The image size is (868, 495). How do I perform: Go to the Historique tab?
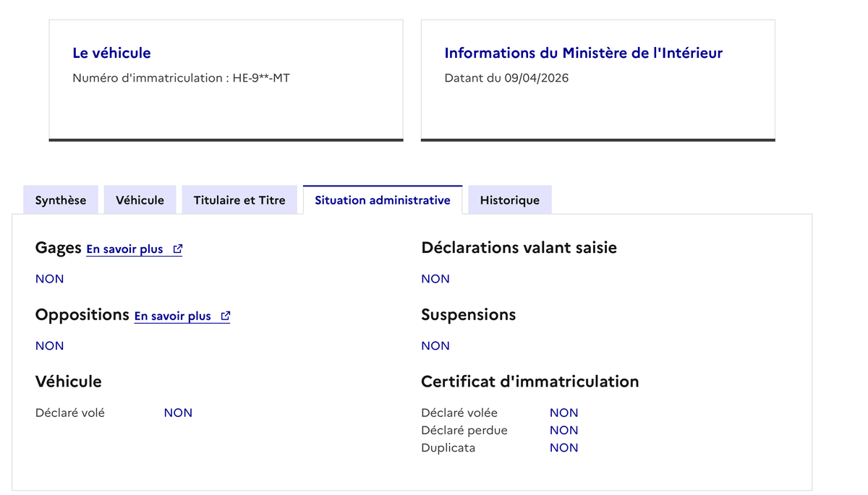(510, 200)
